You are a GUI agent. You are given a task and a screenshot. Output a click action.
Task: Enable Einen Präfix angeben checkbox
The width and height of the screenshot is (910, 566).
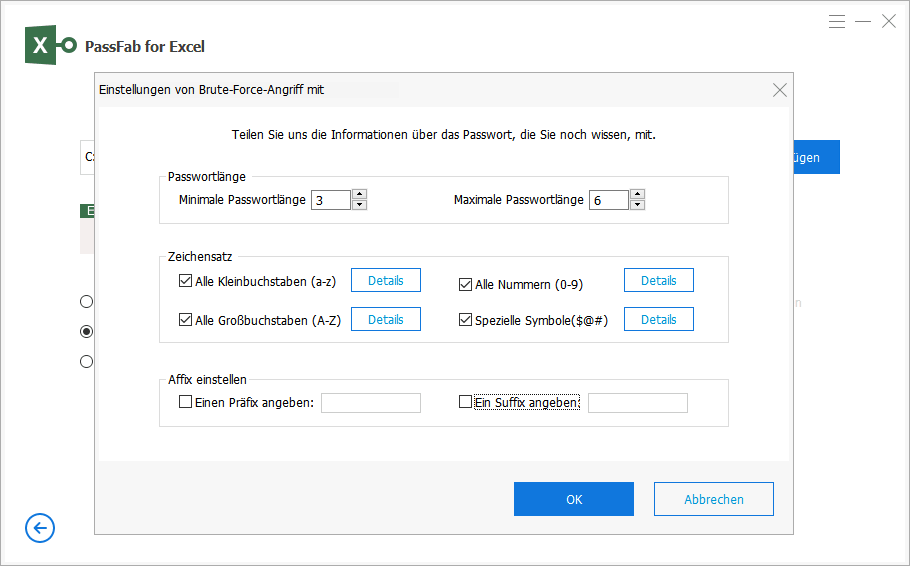click(185, 402)
